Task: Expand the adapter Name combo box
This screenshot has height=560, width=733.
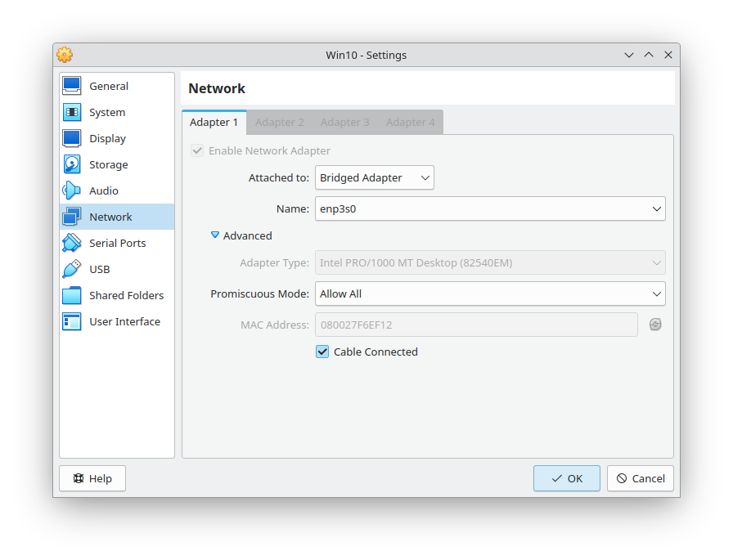Action: pos(489,208)
